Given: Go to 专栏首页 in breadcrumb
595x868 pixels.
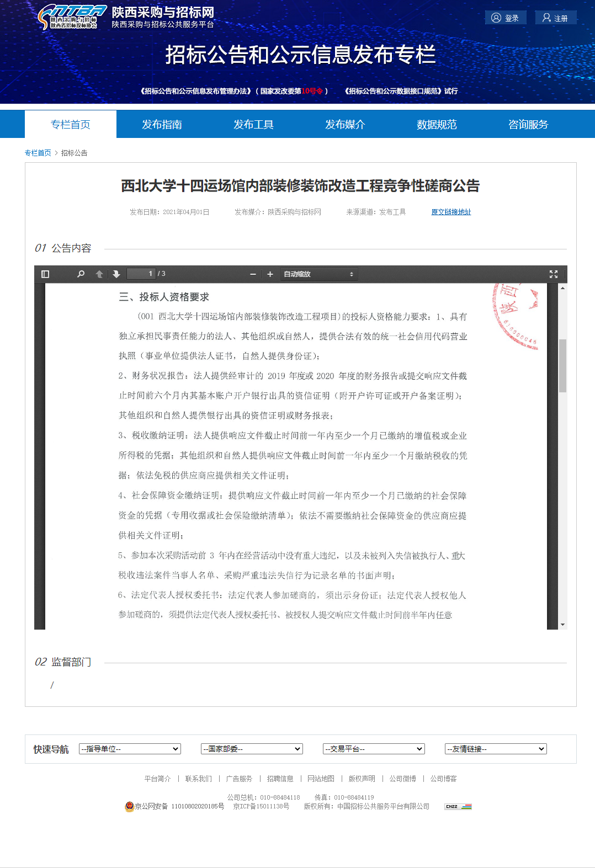Looking at the screenshot, I should pyautogui.click(x=38, y=153).
